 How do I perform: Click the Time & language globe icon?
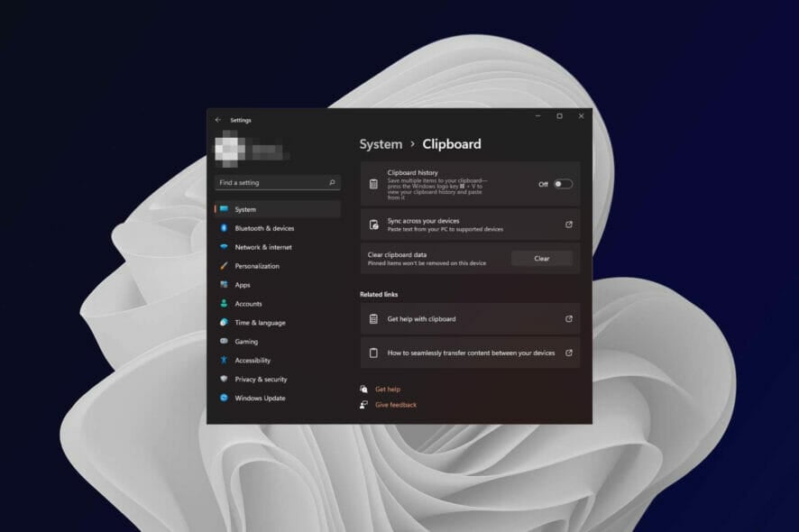tap(224, 322)
